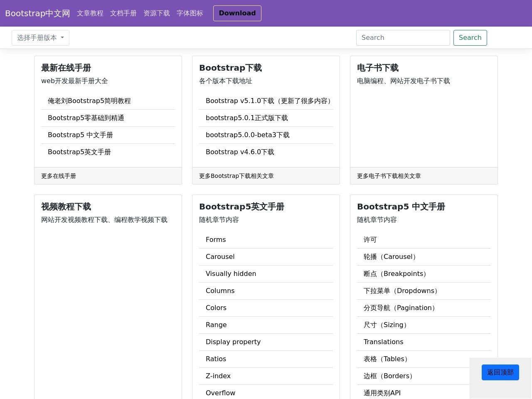Open the Bootstrap中文网 brand link
Image resolution: width=532 pixels, height=399 pixels.
37,13
